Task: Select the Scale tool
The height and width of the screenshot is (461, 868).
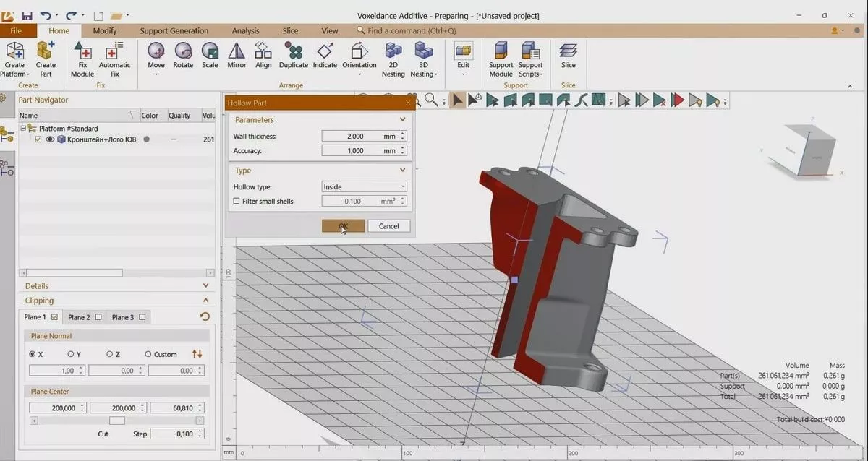Action: (210, 52)
